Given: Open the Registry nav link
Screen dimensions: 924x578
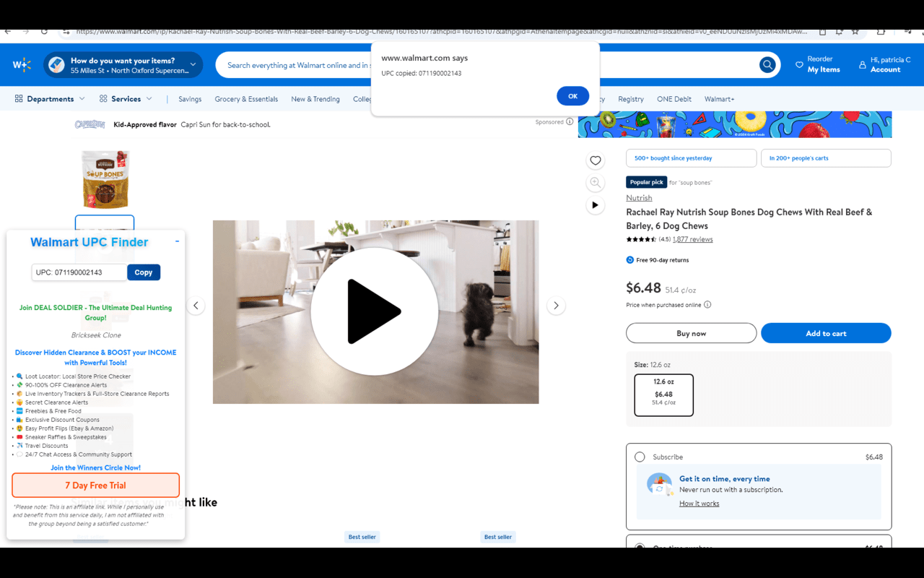Looking at the screenshot, I should (631, 99).
